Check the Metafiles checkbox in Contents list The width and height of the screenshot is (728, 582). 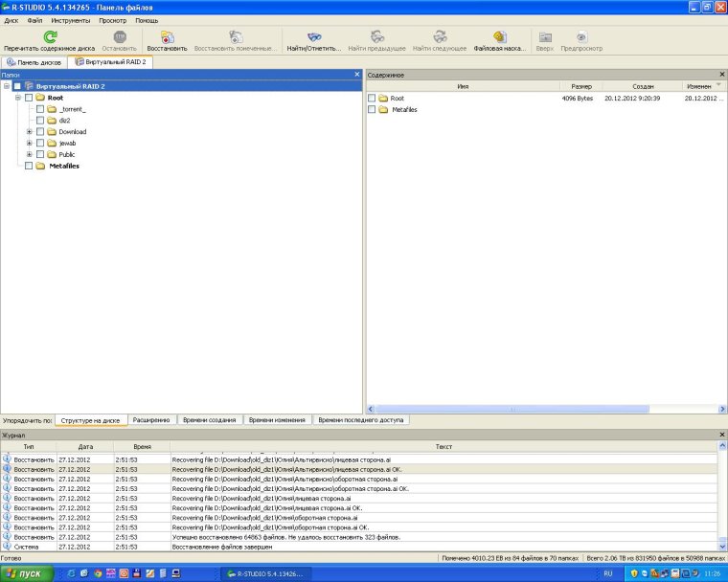tap(372, 109)
